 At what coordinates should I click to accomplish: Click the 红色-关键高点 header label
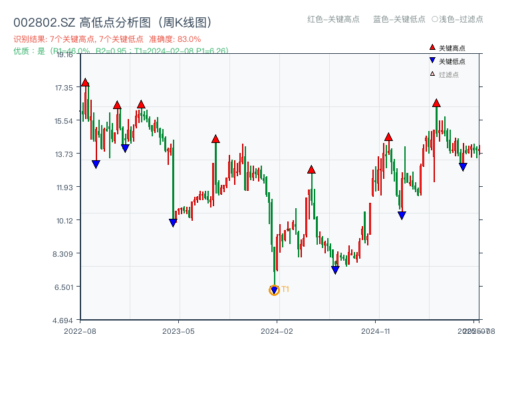(x=334, y=19)
